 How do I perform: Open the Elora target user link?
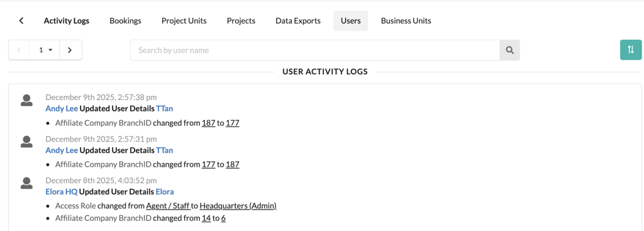165,191
